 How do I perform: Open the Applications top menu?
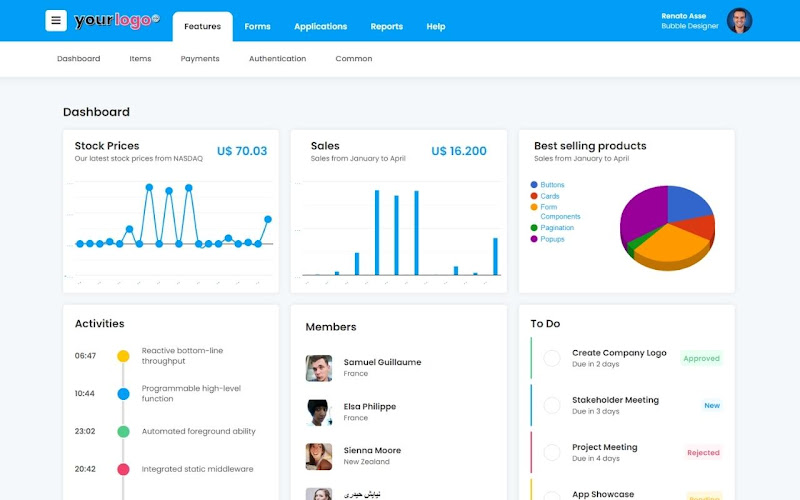click(x=320, y=27)
